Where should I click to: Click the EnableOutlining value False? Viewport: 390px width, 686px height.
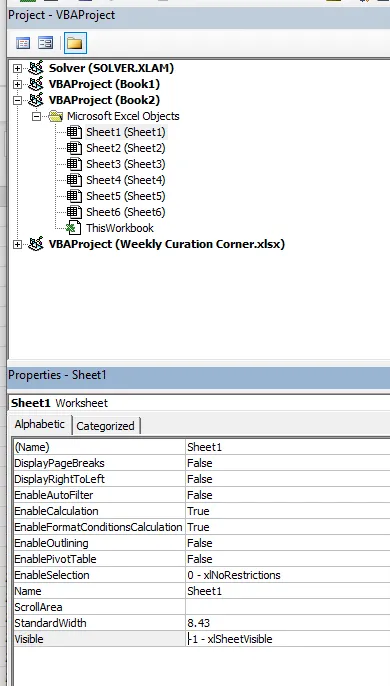click(x=288, y=543)
